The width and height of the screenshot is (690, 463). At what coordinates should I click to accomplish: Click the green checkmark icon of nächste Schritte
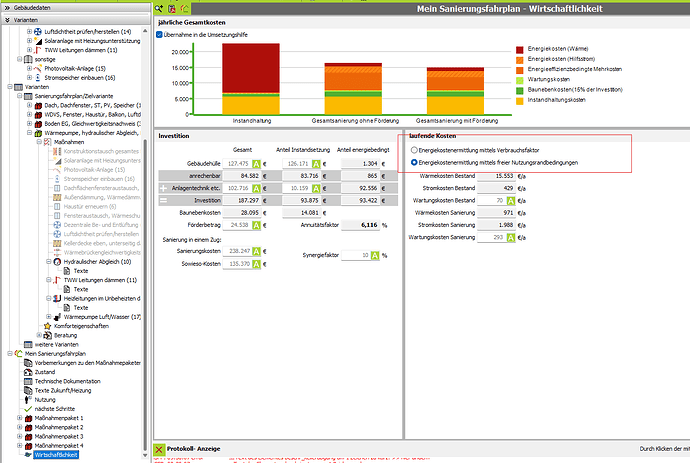[x=28, y=409]
